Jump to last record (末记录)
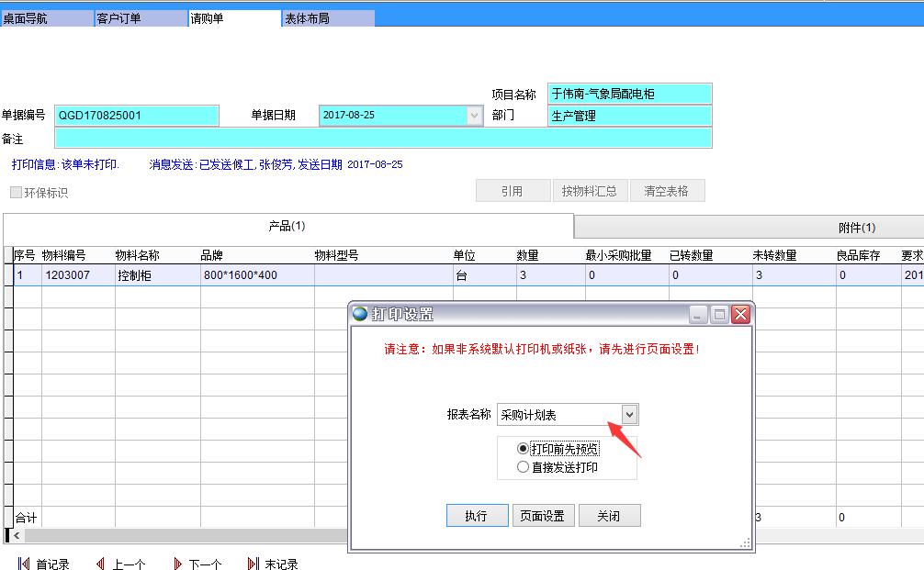This screenshot has width=924, height=570. (273, 564)
